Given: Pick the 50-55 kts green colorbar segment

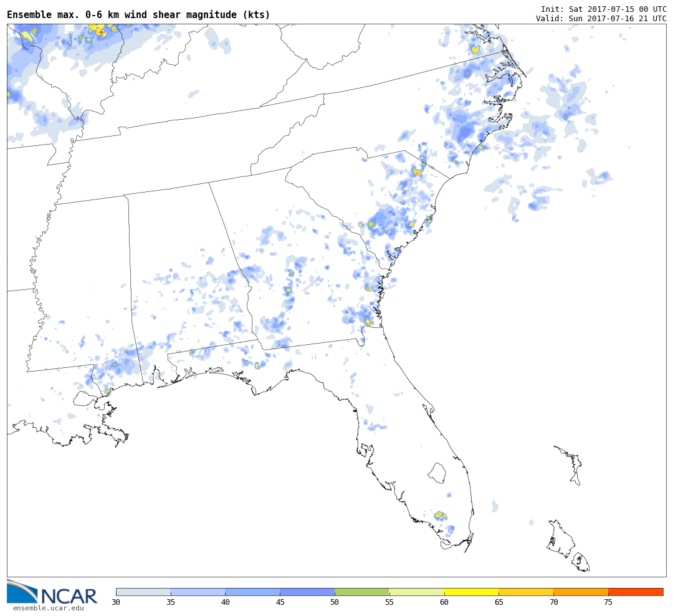Looking at the screenshot, I should 362,592.
